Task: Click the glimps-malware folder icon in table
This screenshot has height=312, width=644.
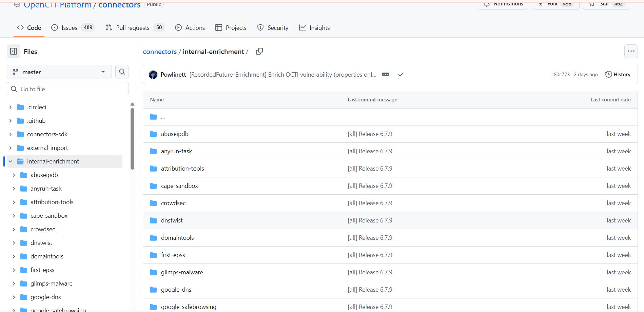Action: 153,272
